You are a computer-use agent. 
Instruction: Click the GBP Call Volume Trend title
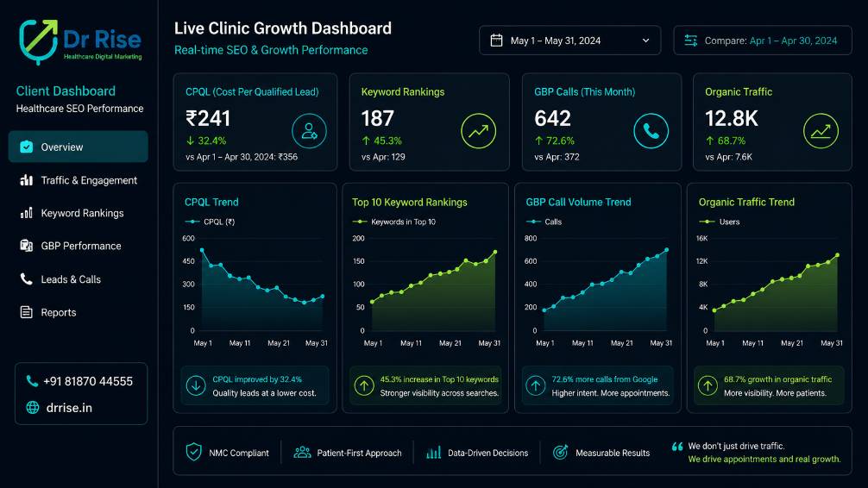[578, 202]
